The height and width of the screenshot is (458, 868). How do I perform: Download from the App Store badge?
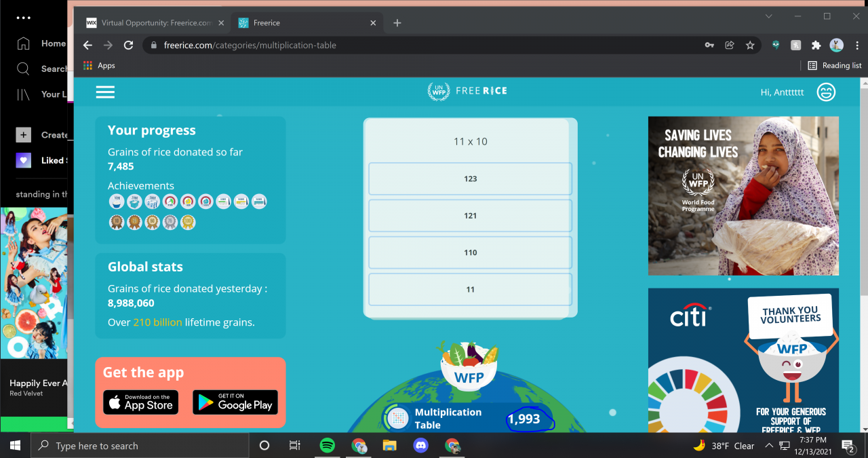click(141, 402)
